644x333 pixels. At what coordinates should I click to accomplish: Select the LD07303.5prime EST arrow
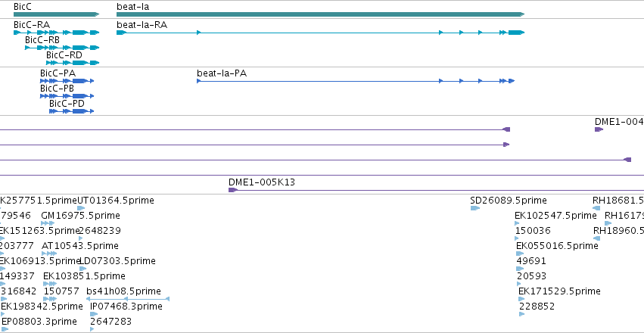pyautogui.click(x=83, y=269)
